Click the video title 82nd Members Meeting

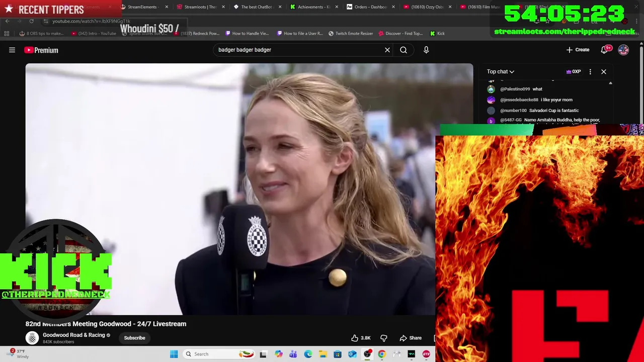(x=106, y=324)
